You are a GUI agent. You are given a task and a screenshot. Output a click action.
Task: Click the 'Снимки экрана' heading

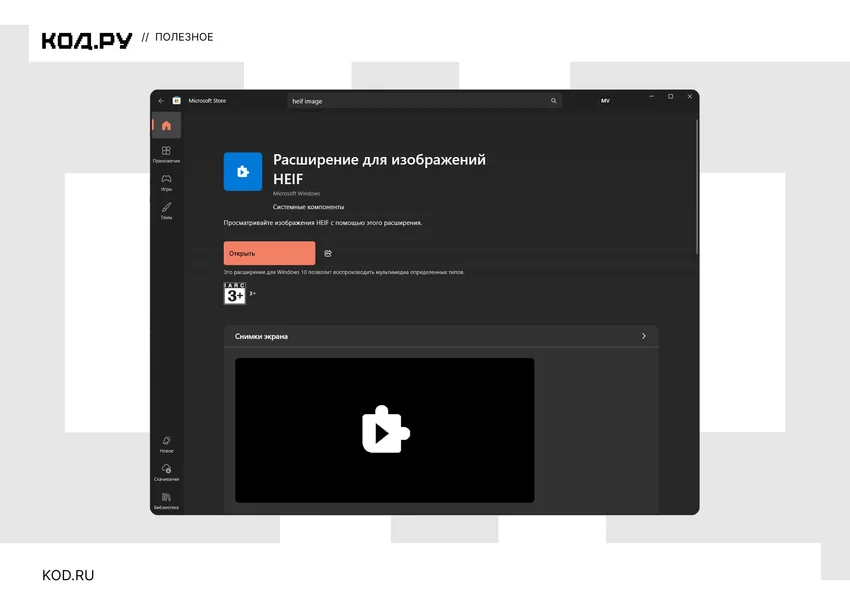tap(261, 336)
